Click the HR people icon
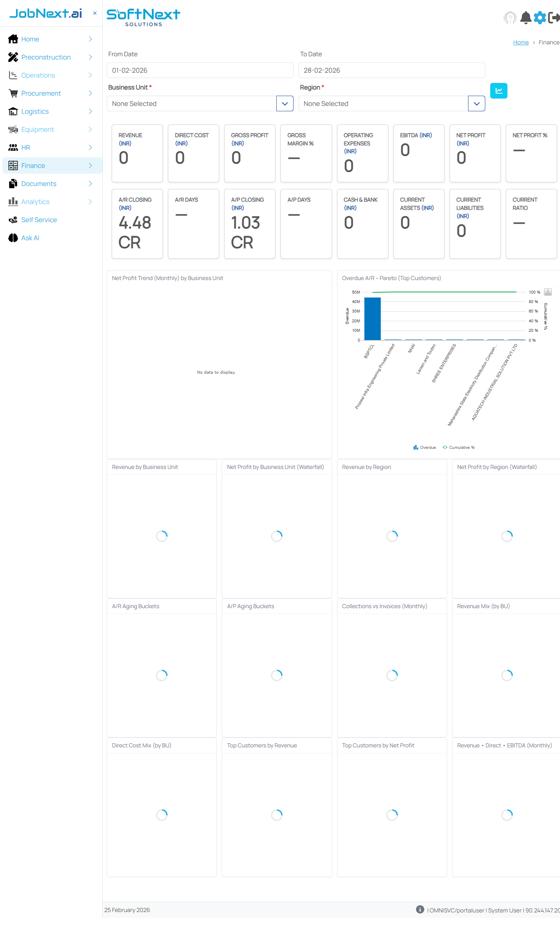Viewport: 560px width, 926px height. point(13,147)
